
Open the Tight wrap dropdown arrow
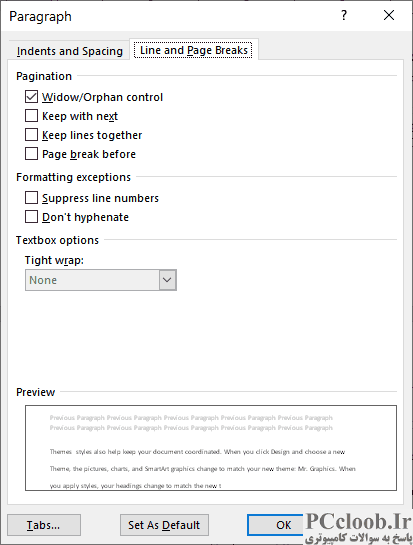click(x=168, y=280)
